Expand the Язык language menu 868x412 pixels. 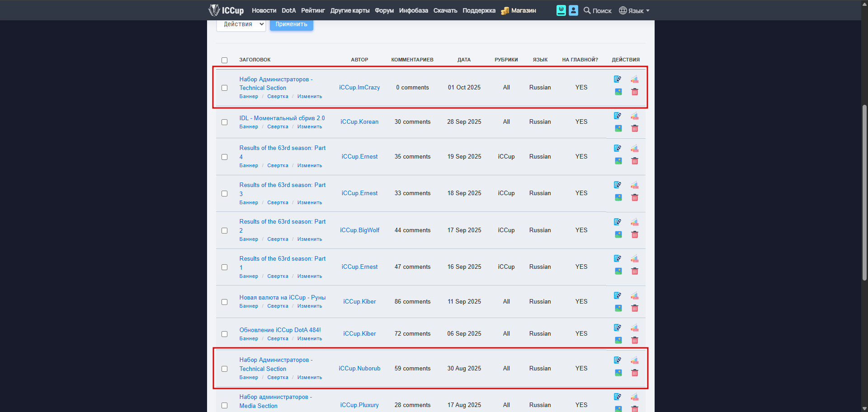pyautogui.click(x=634, y=10)
